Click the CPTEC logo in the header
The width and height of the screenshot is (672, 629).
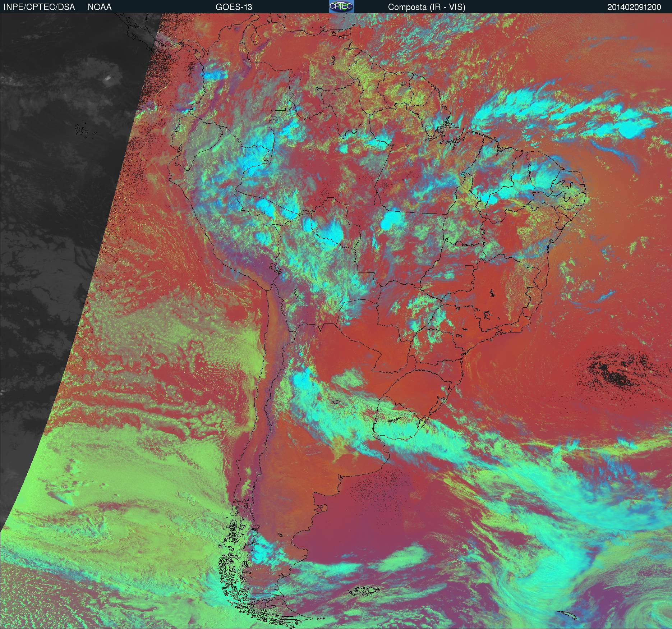pos(341,6)
